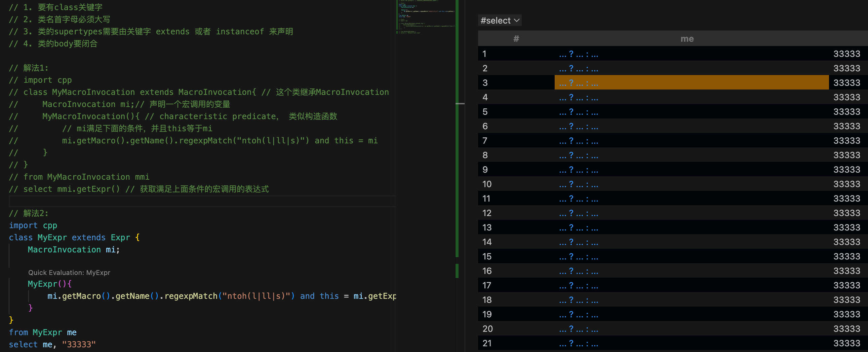868x352 pixels.
Task: Open result link in row 13
Action: point(578,228)
